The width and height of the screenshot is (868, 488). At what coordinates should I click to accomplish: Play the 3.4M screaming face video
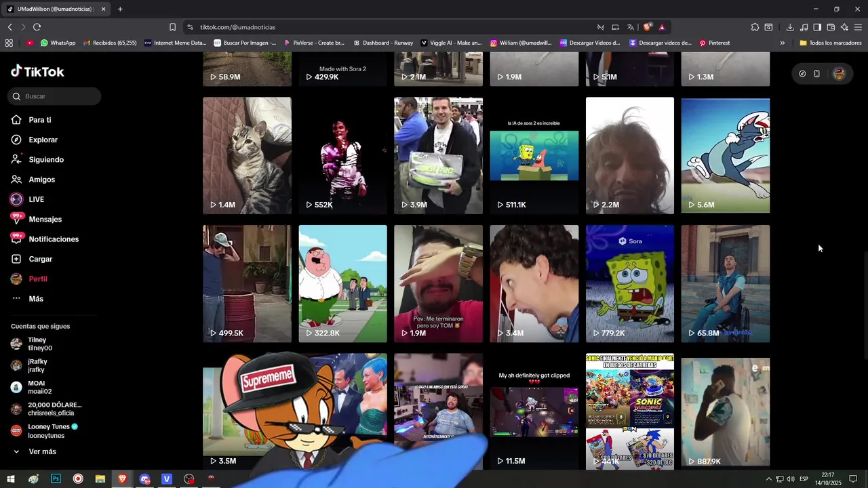pos(534,283)
